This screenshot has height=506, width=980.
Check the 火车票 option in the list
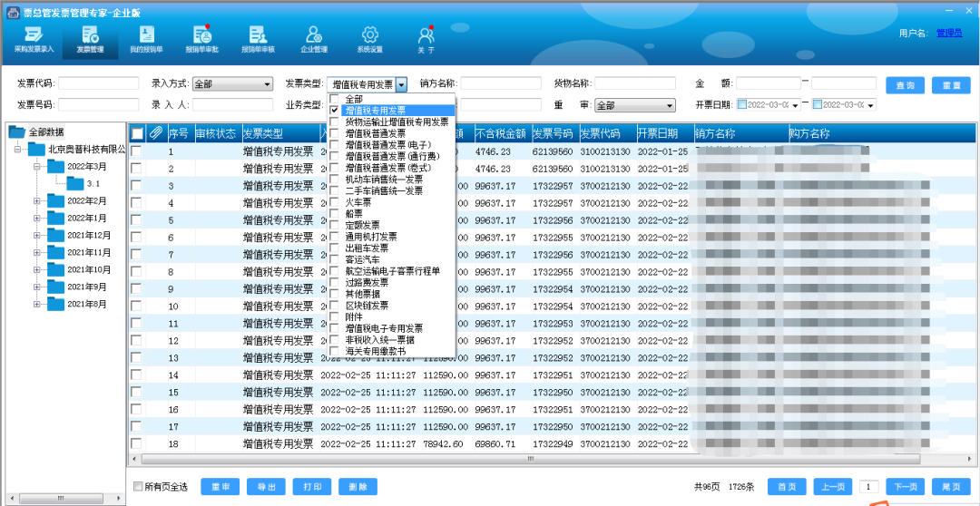334,202
